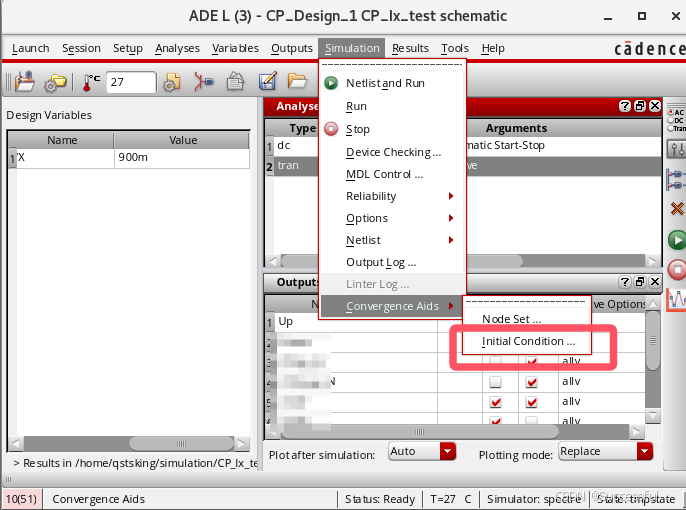The width and height of the screenshot is (686, 510).
Task: Click the red transistor-probe toolbar icon
Action: 203,82
